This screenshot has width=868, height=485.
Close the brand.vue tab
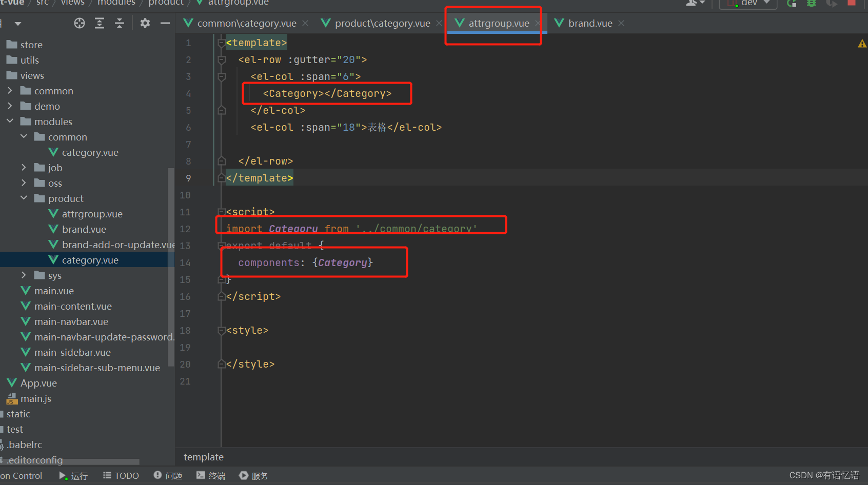tap(621, 23)
